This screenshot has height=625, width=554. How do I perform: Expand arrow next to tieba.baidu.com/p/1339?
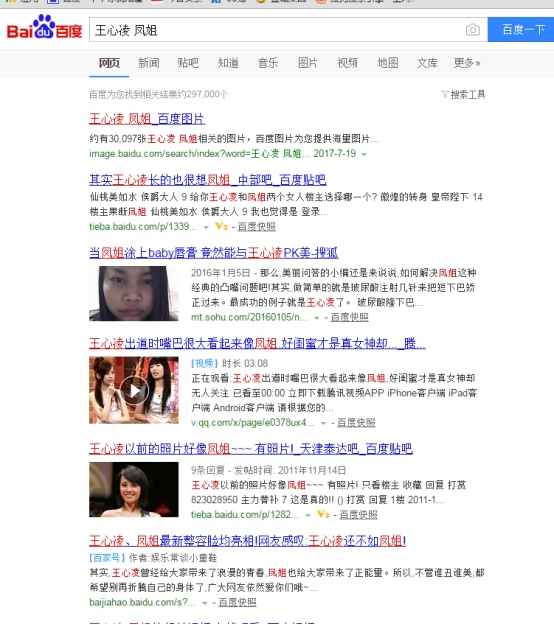206,227
